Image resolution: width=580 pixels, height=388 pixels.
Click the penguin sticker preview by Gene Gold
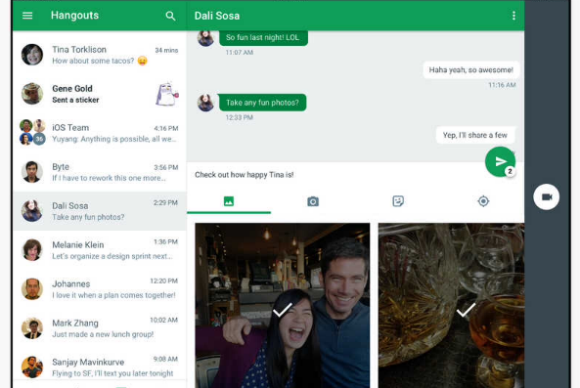tap(166, 94)
